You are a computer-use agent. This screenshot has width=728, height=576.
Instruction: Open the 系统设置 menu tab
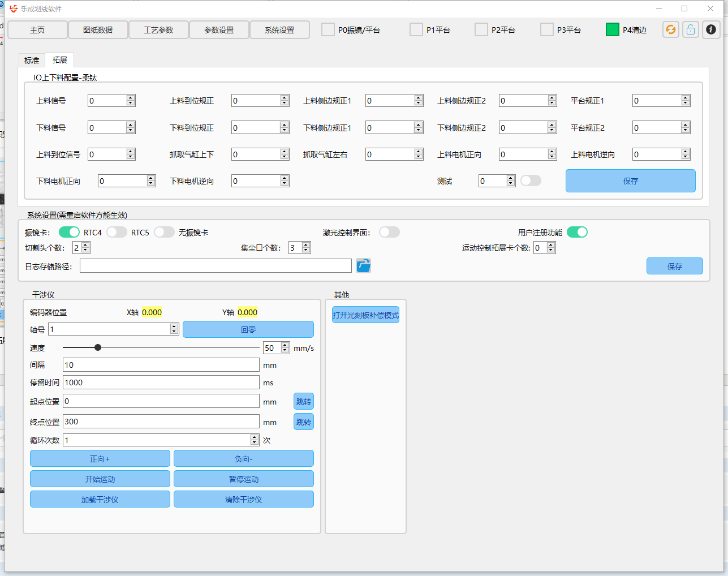[279, 30]
